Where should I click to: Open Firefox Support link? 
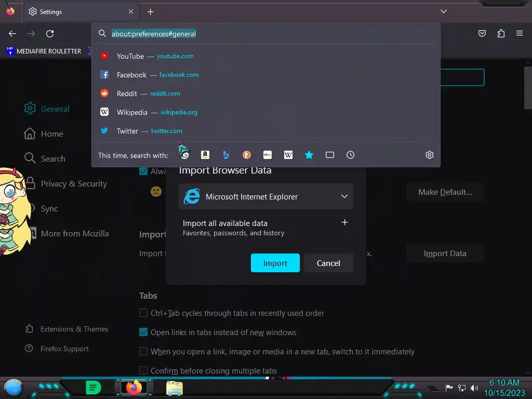click(x=57, y=349)
